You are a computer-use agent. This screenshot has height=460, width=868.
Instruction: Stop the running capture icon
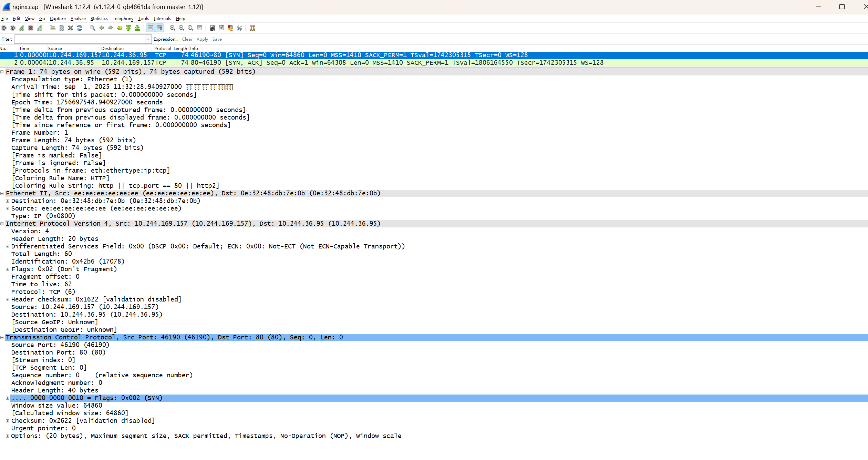pos(31,28)
